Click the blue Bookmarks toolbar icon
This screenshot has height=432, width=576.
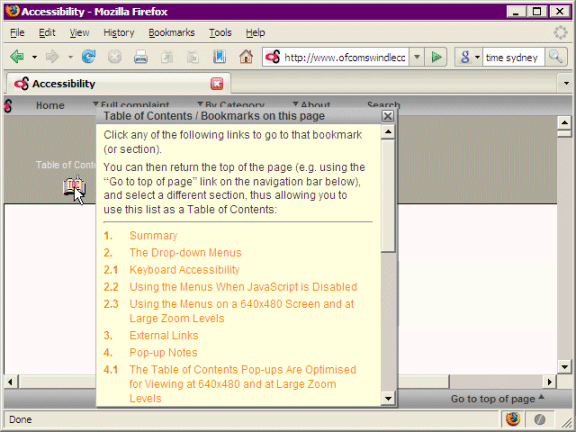[x=219, y=57]
